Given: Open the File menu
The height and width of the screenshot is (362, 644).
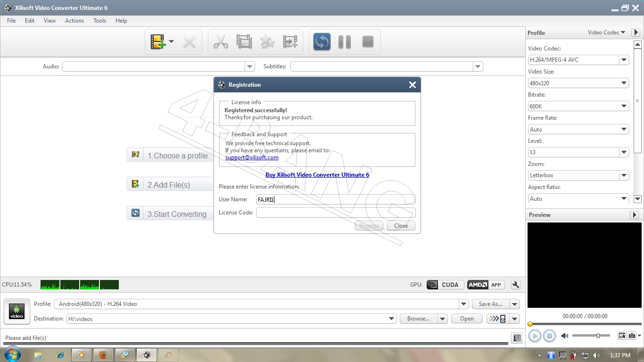Looking at the screenshot, I should coord(11,21).
